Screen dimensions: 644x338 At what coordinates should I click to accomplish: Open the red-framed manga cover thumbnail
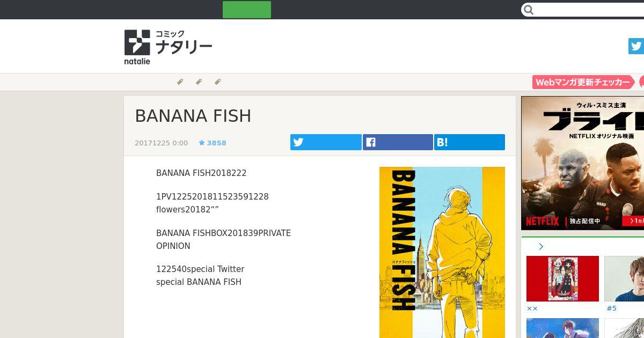[x=562, y=278]
